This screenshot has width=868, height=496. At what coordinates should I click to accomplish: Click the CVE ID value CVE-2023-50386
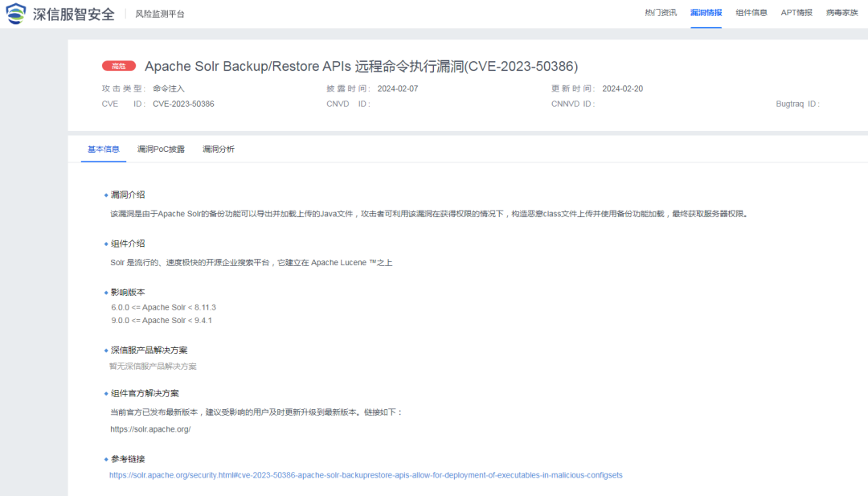(x=183, y=104)
